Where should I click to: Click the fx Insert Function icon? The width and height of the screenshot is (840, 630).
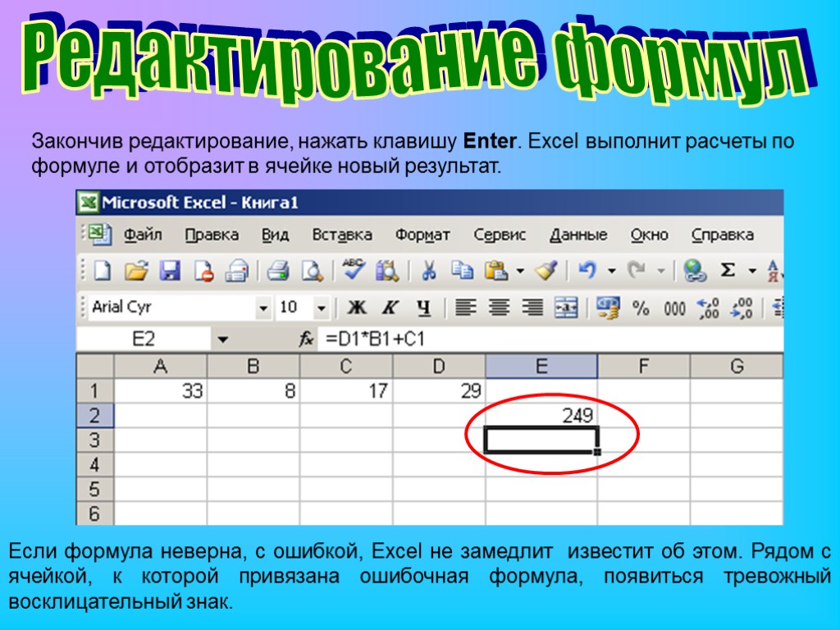coord(306,339)
